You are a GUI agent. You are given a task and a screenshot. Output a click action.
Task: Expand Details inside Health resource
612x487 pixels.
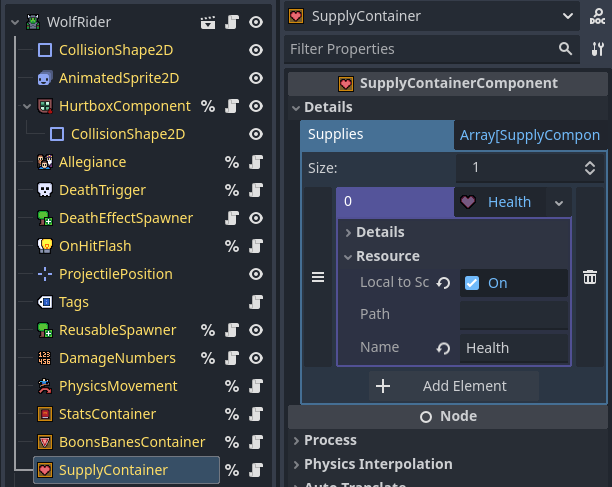(348, 233)
